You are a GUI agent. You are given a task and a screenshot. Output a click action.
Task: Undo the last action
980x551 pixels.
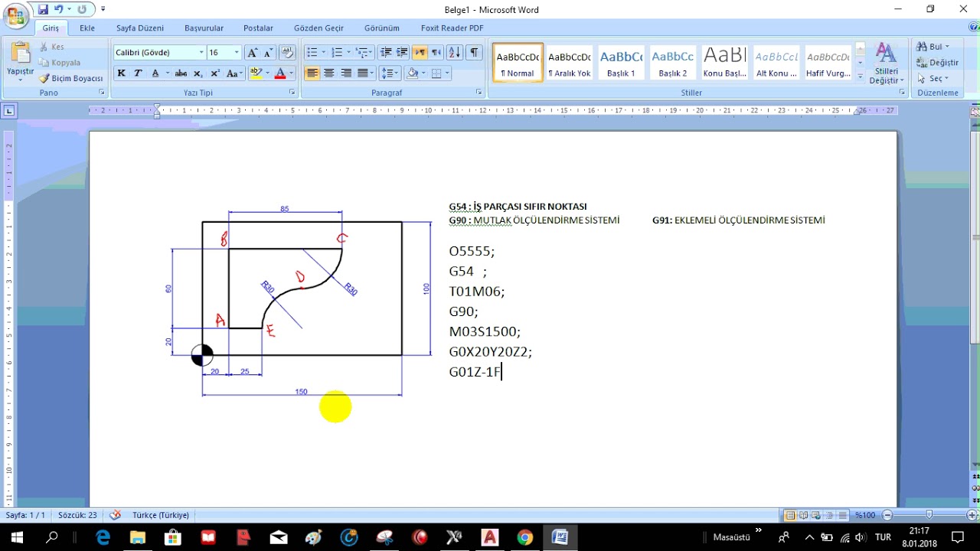click(x=59, y=9)
